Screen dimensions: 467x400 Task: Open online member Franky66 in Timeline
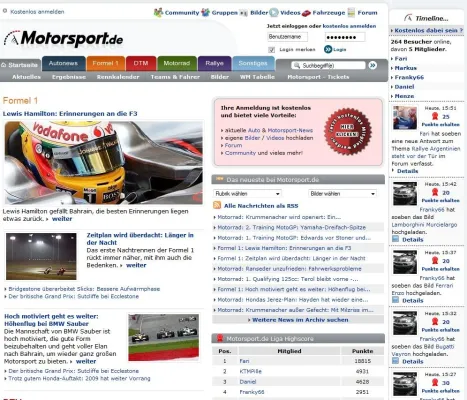(409, 77)
